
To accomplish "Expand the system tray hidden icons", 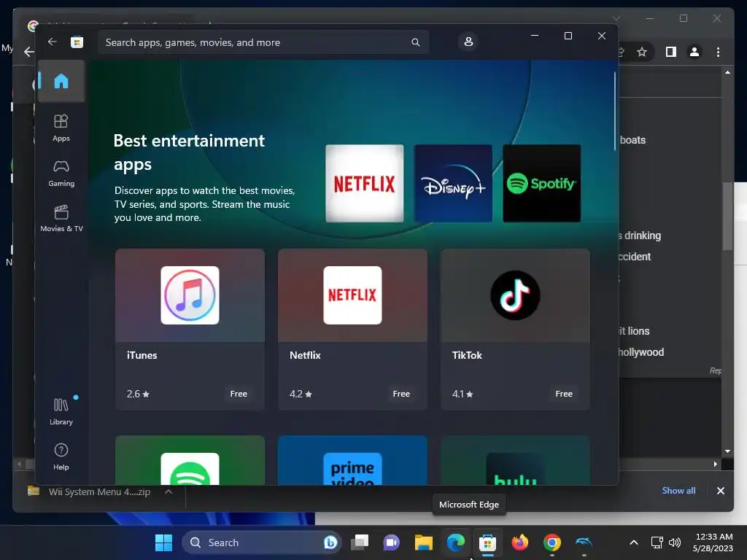I will [x=634, y=542].
